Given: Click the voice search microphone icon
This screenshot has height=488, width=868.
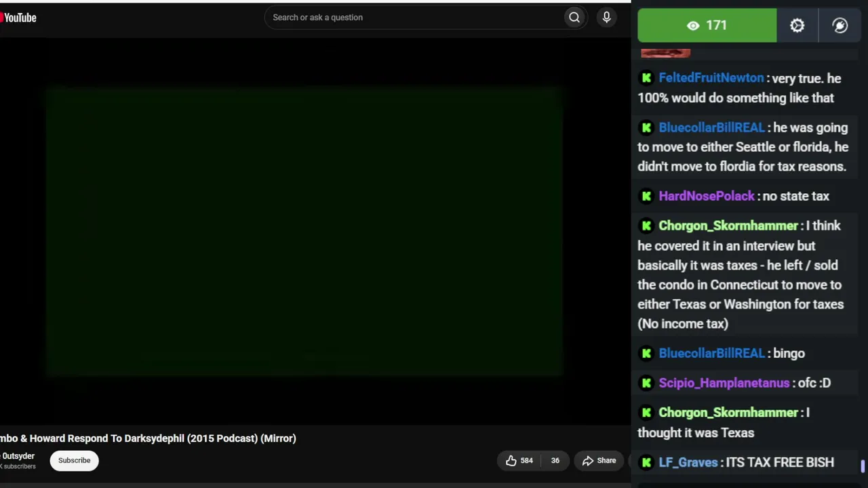Looking at the screenshot, I should [x=607, y=18].
